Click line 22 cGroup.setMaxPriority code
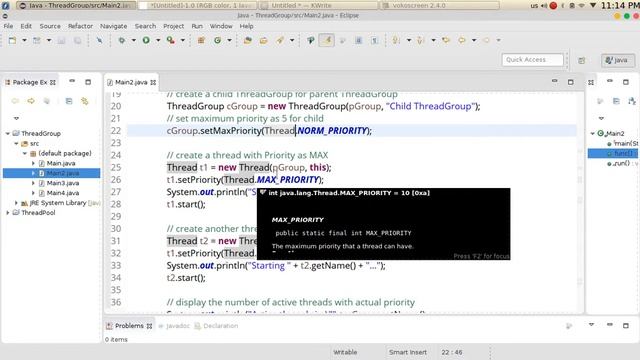Image resolution: width=640 pixels, height=360 pixels. pos(269,131)
